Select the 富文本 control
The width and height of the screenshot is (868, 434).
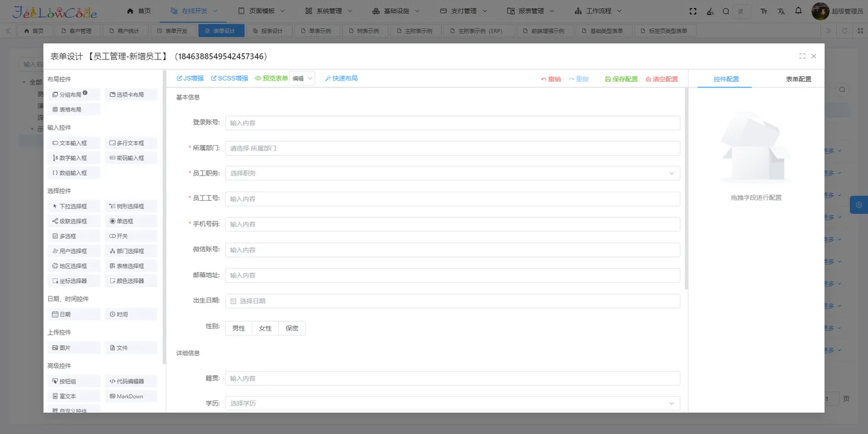[73, 396]
